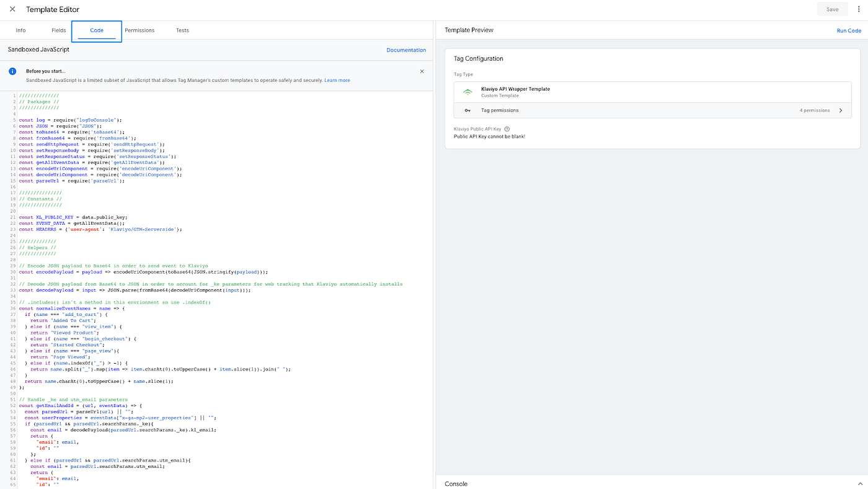
Task: Click the Learn more link
Action: coord(337,79)
